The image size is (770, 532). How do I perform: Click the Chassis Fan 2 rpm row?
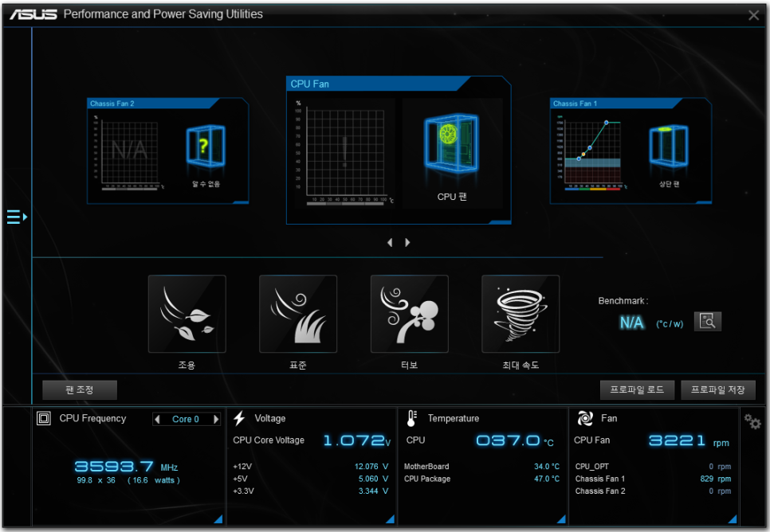click(x=653, y=491)
